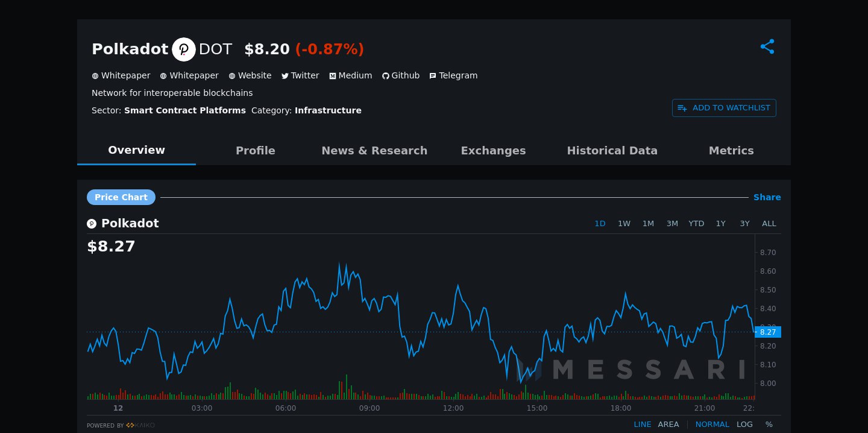The height and width of the screenshot is (433, 868).
Task: Click the Website globe icon
Action: 232,76
